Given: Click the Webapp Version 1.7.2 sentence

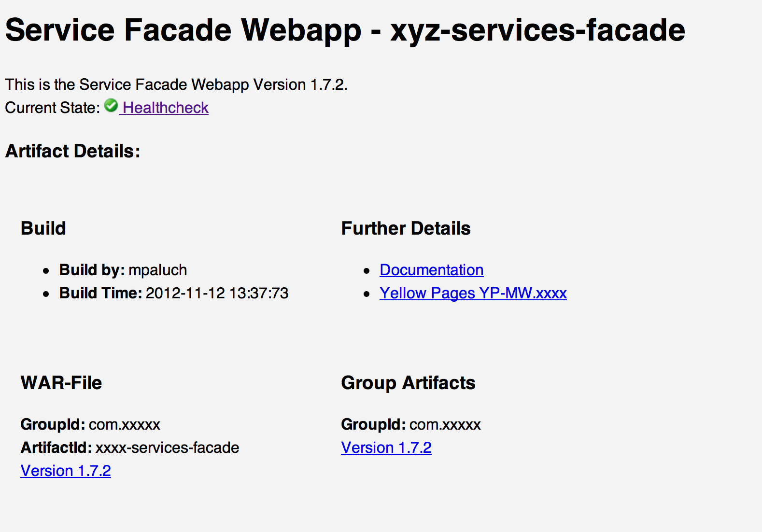Looking at the screenshot, I should click(176, 84).
